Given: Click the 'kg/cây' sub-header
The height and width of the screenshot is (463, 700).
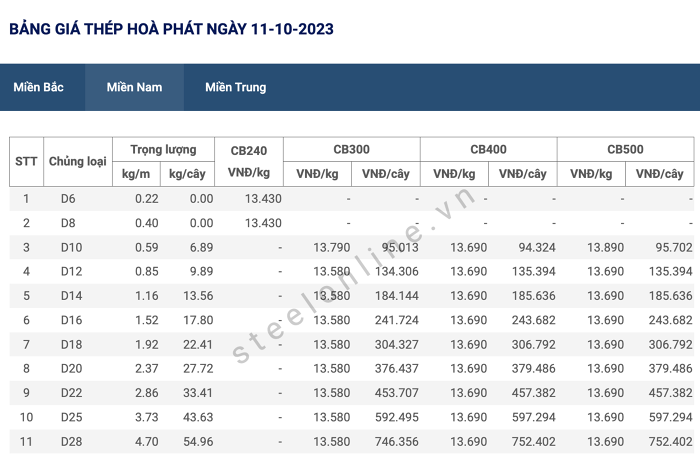Looking at the screenshot, I should [187, 174].
